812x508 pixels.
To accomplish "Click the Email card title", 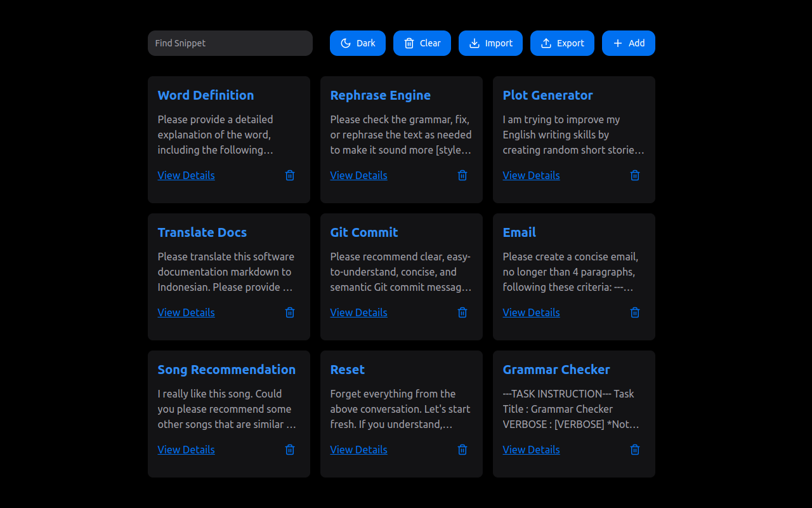I will click(x=520, y=232).
